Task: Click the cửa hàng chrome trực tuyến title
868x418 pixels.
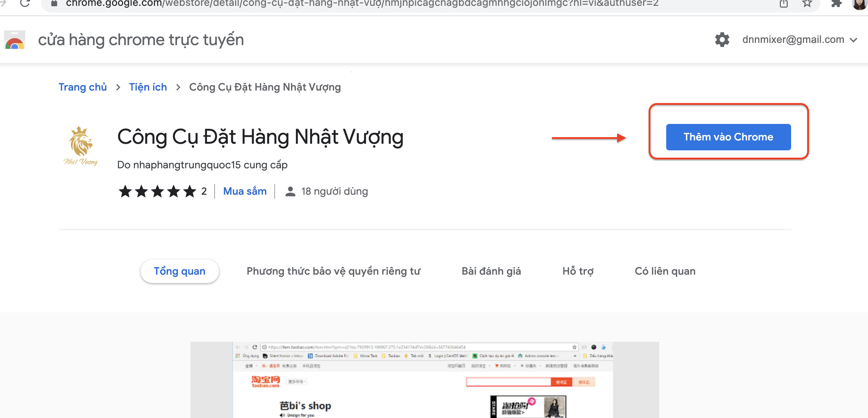Action: (x=141, y=40)
